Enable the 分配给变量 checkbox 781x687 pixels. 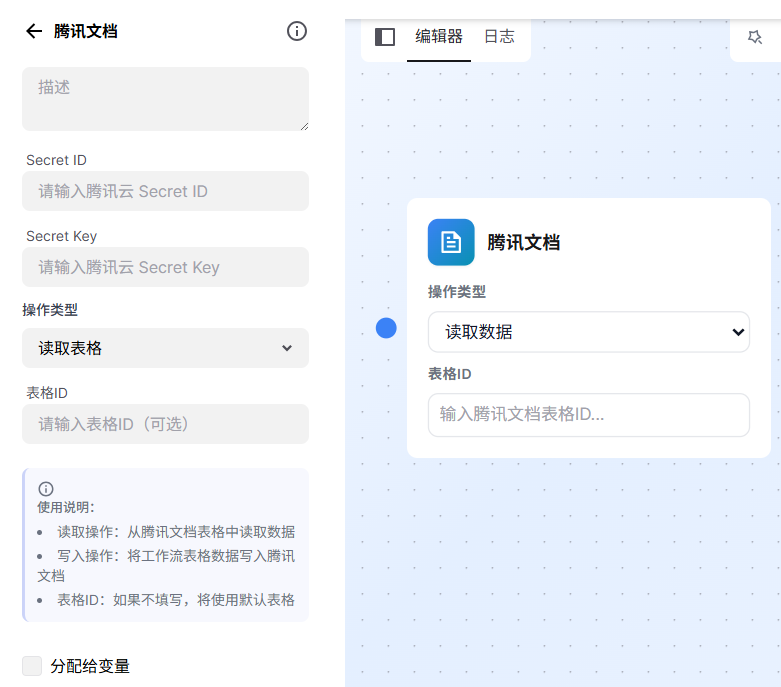tap(32, 666)
